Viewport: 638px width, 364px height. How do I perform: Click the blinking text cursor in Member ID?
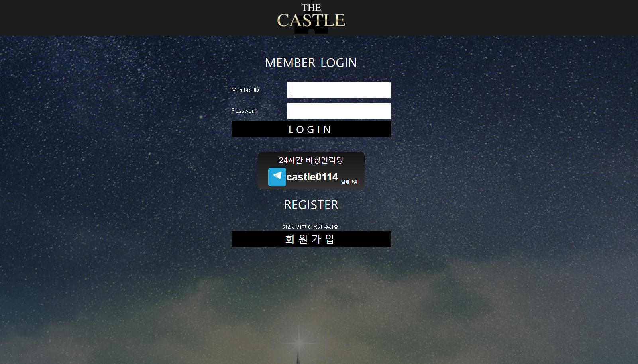pos(292,90)
